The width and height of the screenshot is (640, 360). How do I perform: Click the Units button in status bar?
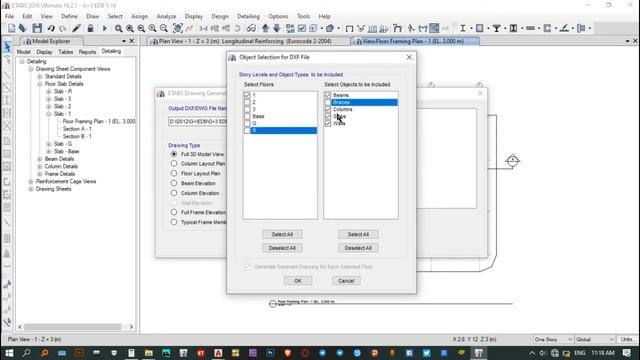[627, 340]
